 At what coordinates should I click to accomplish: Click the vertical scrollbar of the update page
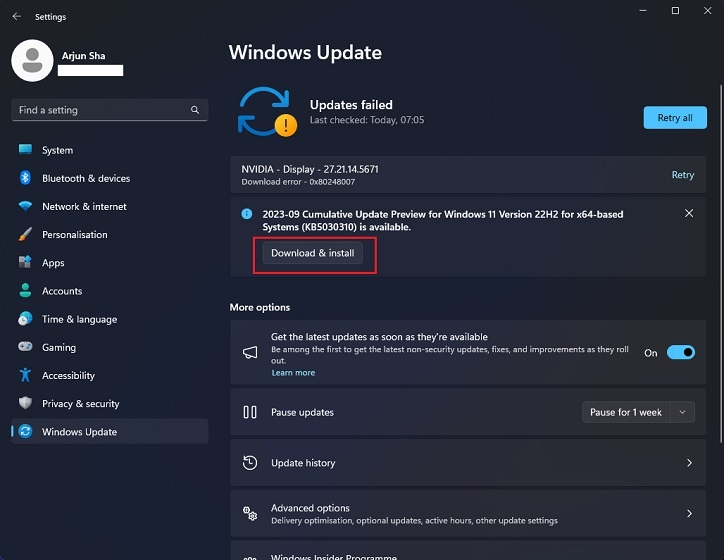pyautogui.click(x=721, y=264)
